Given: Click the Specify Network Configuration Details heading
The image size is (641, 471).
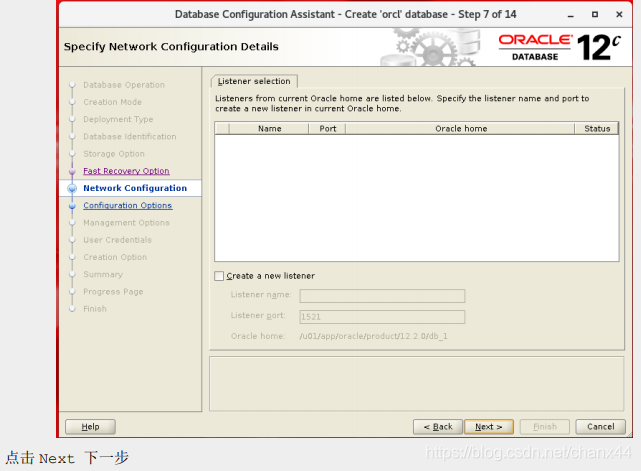Looking at the screenshot, I should [x=171, y=47].
